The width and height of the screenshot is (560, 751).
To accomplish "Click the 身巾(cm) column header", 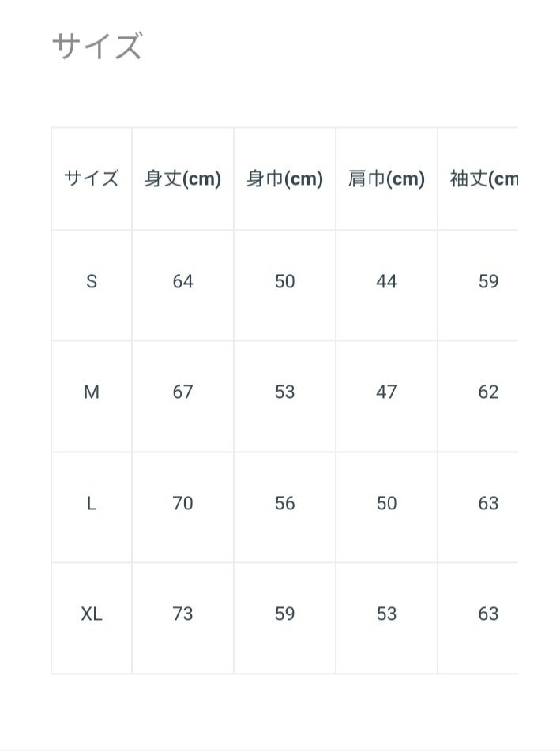I will (284, 178).
